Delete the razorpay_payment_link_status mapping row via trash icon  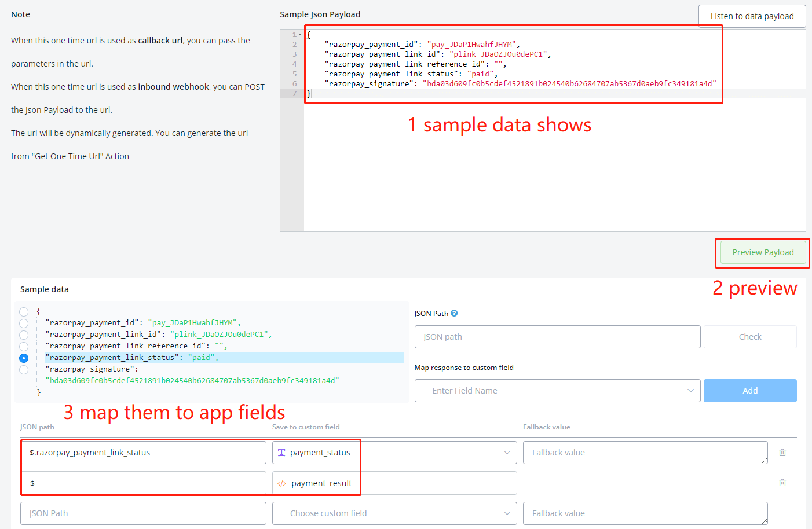[x=782, y=453]
